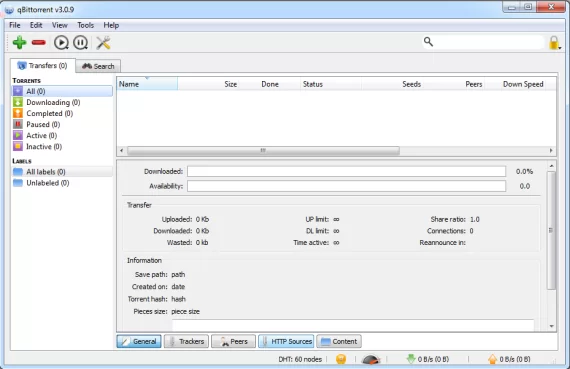The height and width of the screenshot is (369, 570).
Task: Click the DHT: 60 nodes status text
Action: point(300,359)
